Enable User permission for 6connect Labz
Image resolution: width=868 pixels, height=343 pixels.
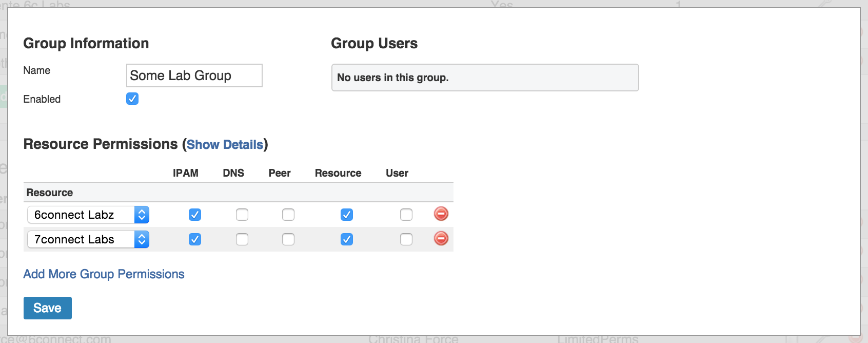406,215
